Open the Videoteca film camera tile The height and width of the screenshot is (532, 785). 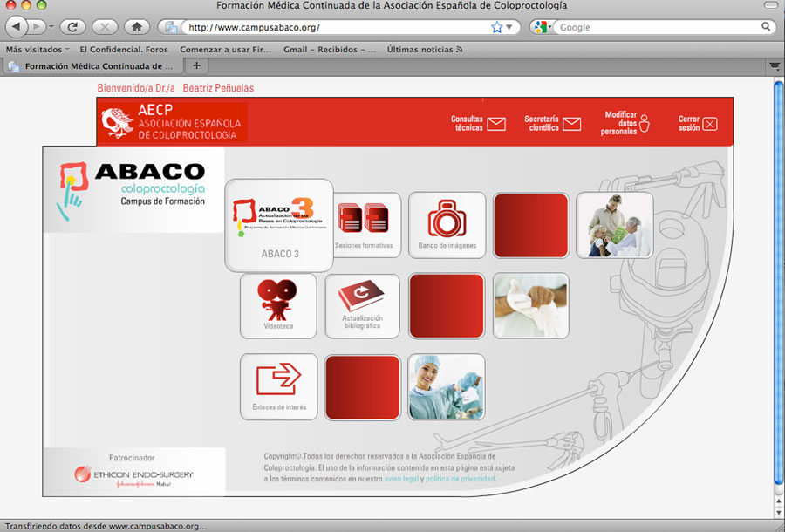[x=278, y=306]
